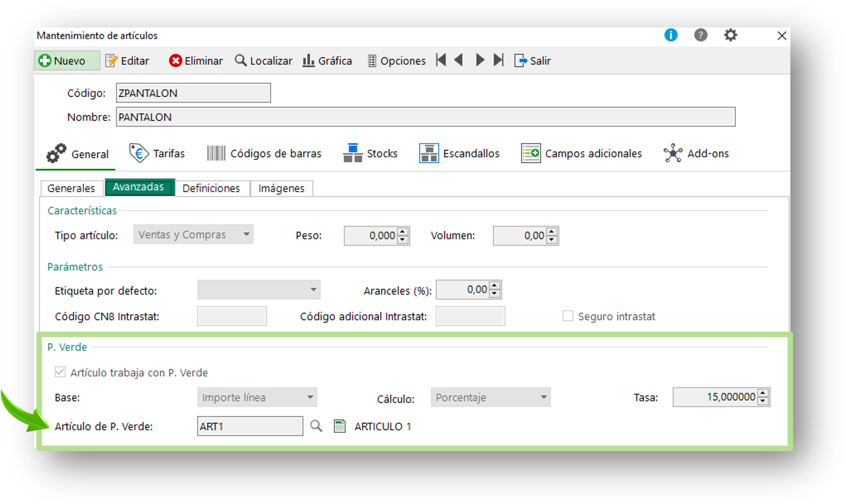Click the blue information icon

pyautogui.click(x=671, y=35)
